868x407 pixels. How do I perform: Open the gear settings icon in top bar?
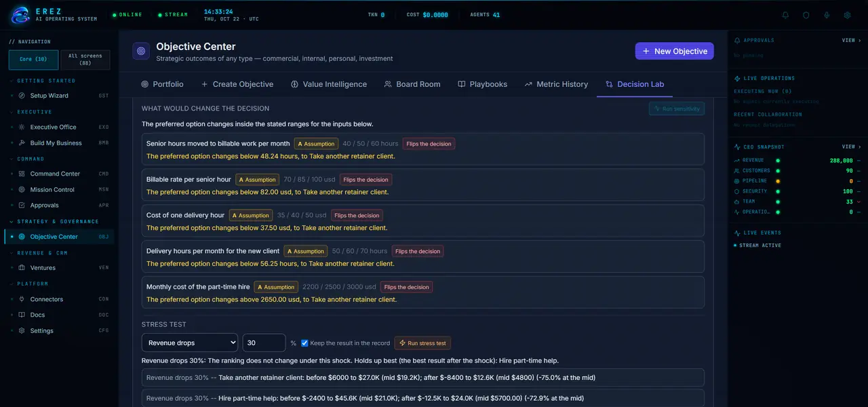[847, 15]
